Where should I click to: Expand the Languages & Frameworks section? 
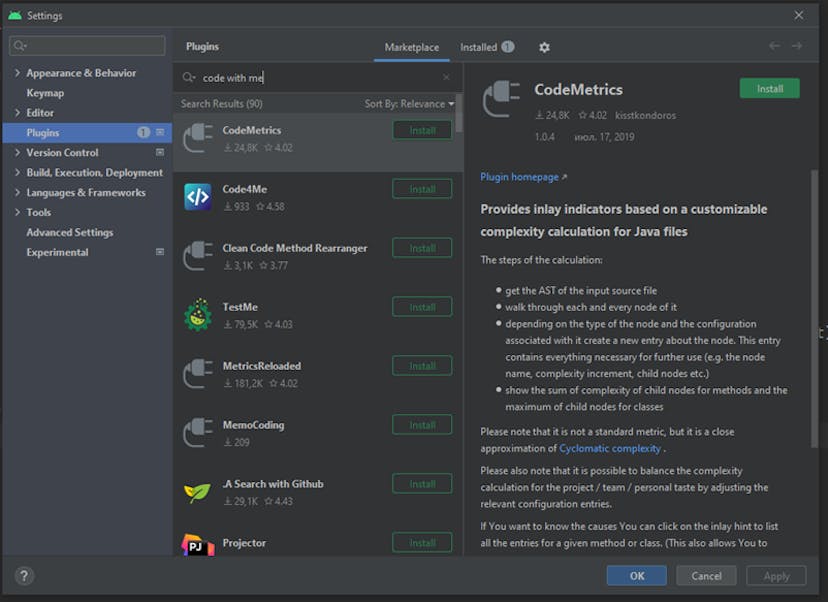(x=17, y=193)
